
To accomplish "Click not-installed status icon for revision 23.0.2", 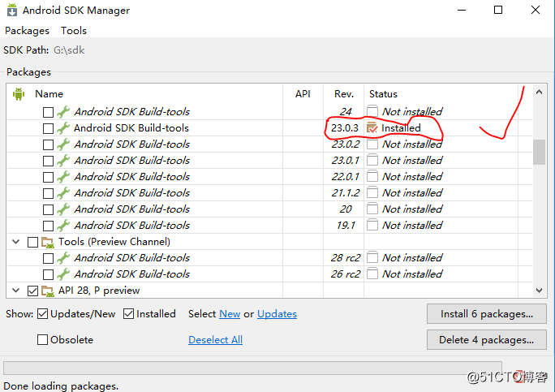I will (372, 144).
